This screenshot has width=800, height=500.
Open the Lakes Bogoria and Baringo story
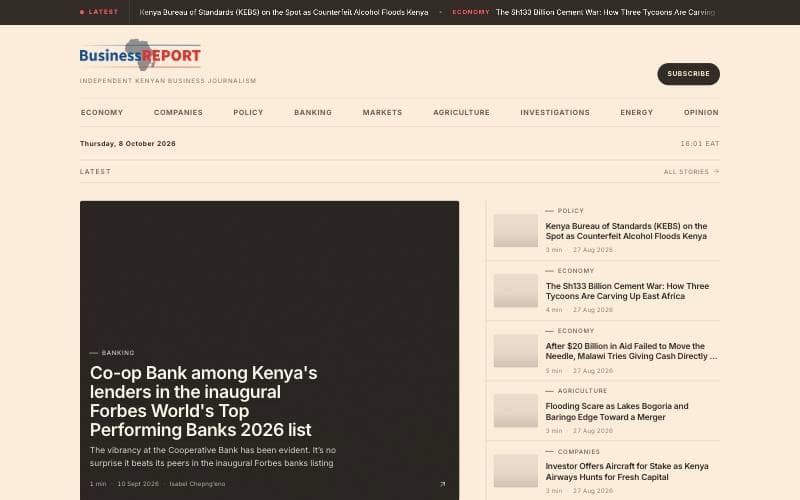click(x=617, y=411)
